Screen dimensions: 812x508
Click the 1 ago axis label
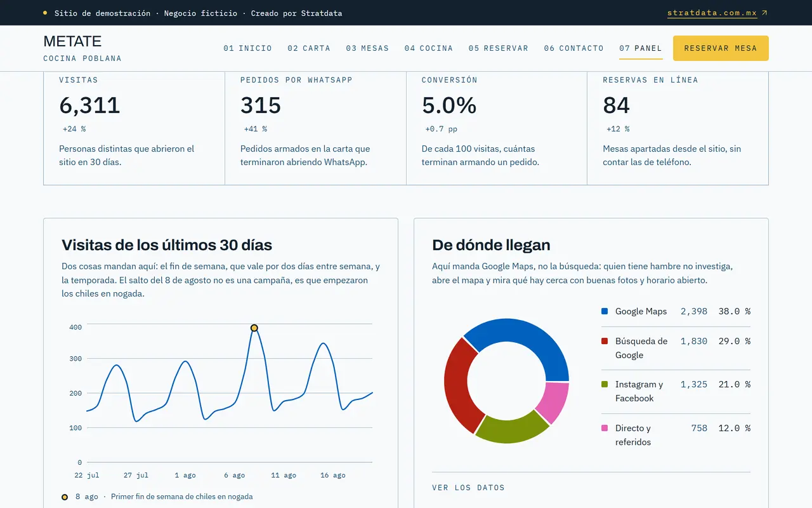(185, 475)
